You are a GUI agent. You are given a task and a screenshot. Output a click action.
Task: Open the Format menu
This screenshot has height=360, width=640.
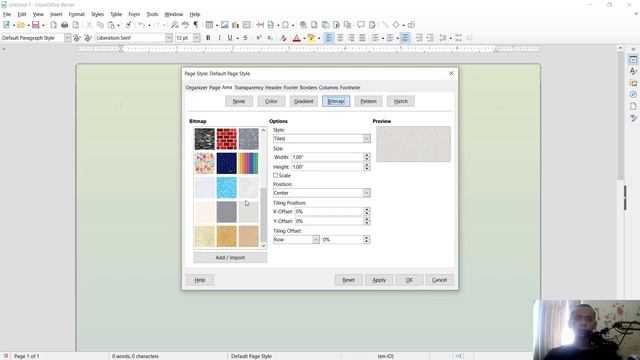pos(76,14)
